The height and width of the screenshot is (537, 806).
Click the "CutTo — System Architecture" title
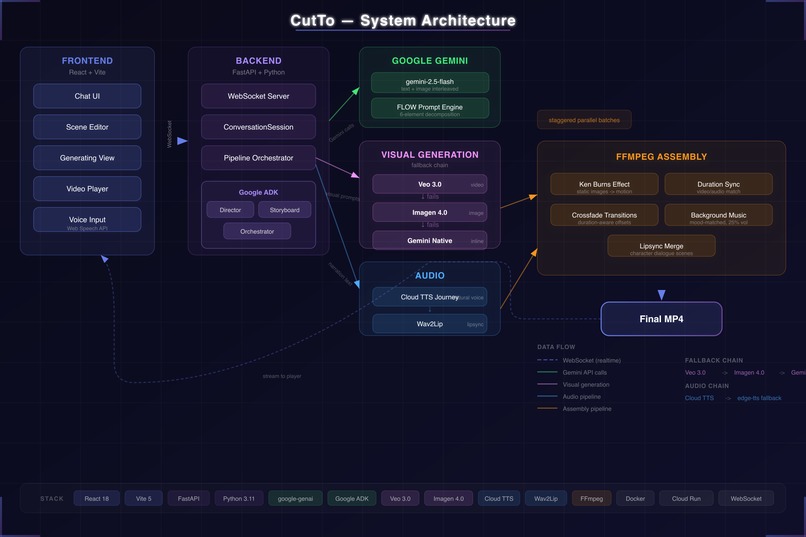402,21
